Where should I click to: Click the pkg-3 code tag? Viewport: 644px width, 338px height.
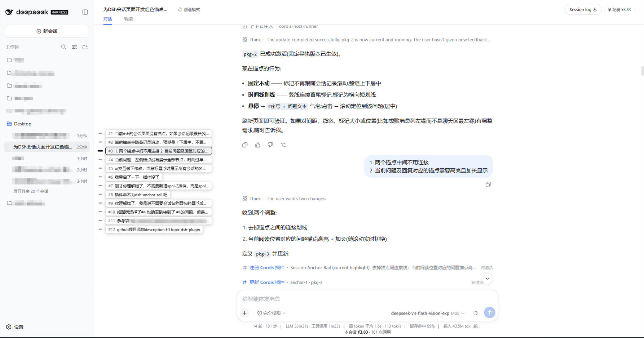click(x=262, y=254)
